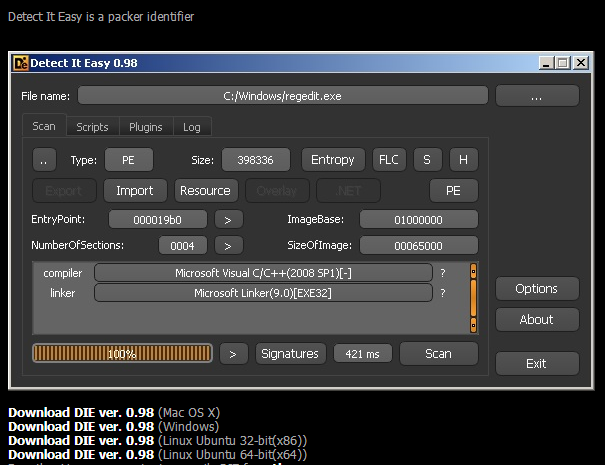Click the results scrollbar up arrow
605x465 pixels.
click(x=473, y=271)
